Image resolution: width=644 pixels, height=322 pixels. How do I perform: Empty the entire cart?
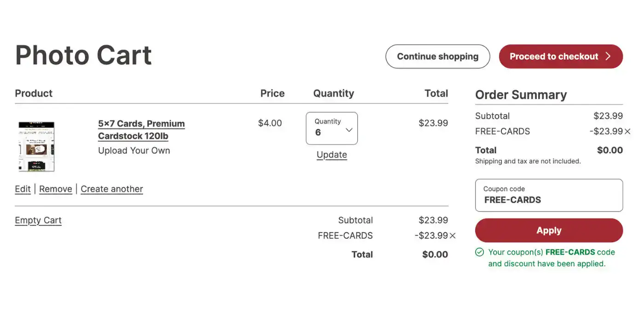(x=38, y=220)
